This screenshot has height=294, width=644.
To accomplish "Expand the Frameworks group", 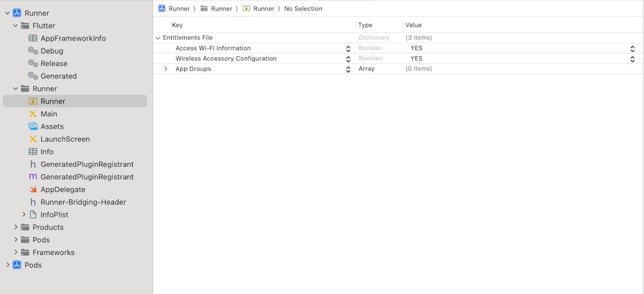I will 15,253.
